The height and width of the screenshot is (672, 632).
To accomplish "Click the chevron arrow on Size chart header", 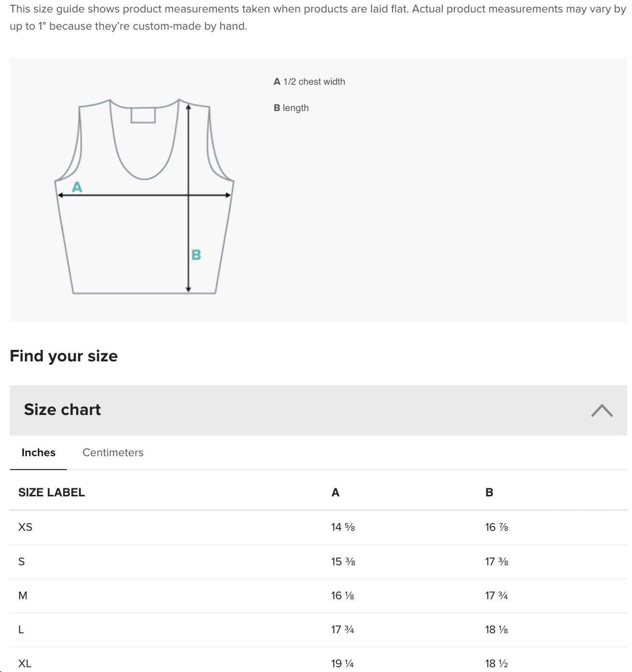I will pyautogui.click(x=603, y=410).
